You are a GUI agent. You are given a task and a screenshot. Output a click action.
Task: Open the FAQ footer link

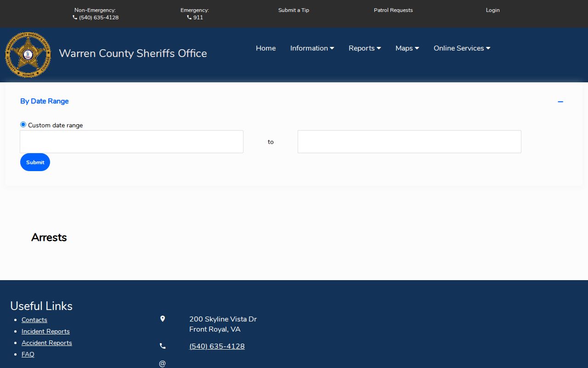pyautogui.click(x=28, y=354)
